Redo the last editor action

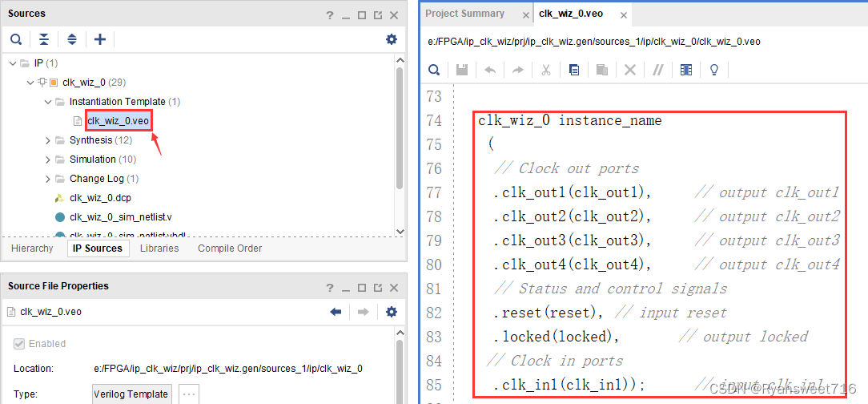[x=517, y=69]
